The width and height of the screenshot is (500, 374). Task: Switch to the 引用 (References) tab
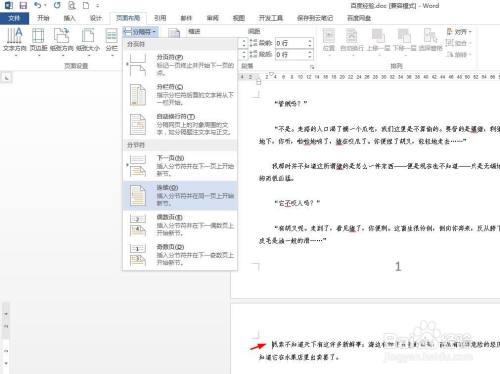click(x=160, y=18)
